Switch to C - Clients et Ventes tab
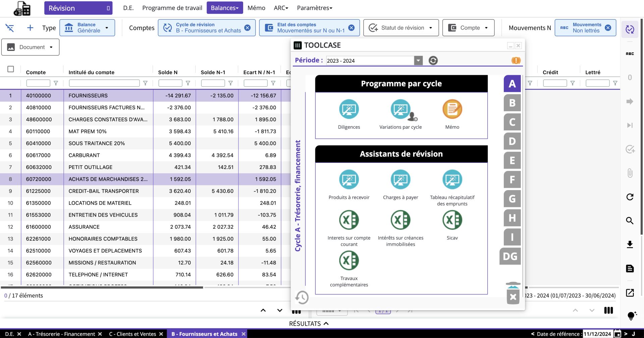Screen dimensions: 644x338 [x=132, y=334]
